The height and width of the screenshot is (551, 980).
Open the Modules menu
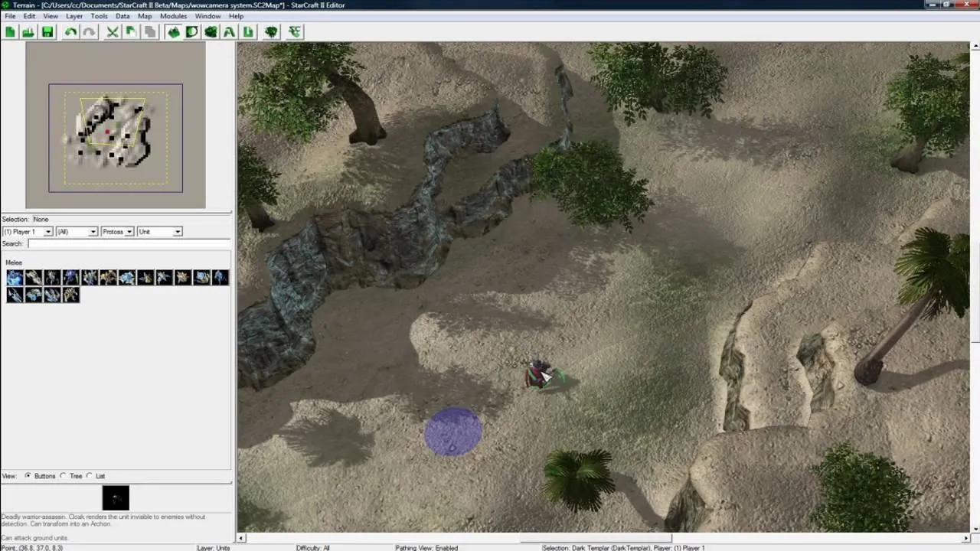click(173, 16)
